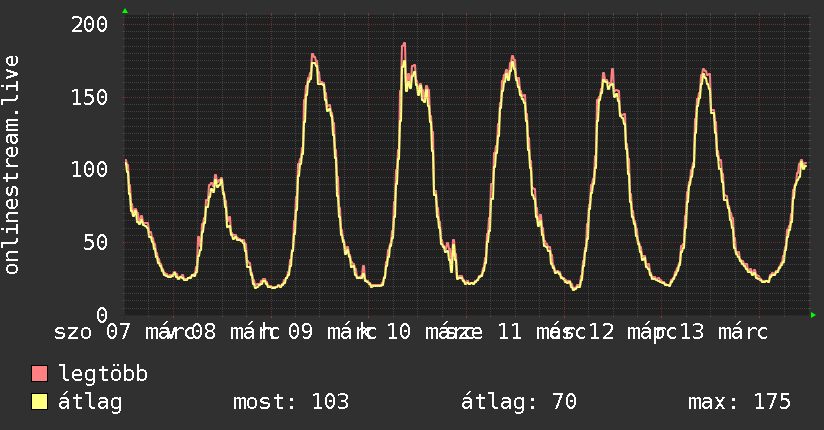Click the green arrow ending the x-axis
This screenshot has height=430, width=824.
[813, 315]
